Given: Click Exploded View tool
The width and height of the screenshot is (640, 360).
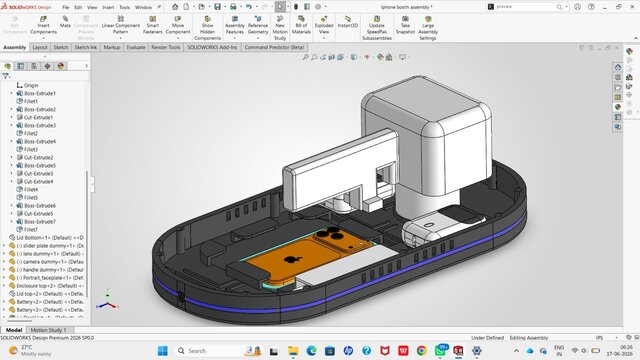Looking at the screenshot, I should pyautogui.click(x=324, y=25).
